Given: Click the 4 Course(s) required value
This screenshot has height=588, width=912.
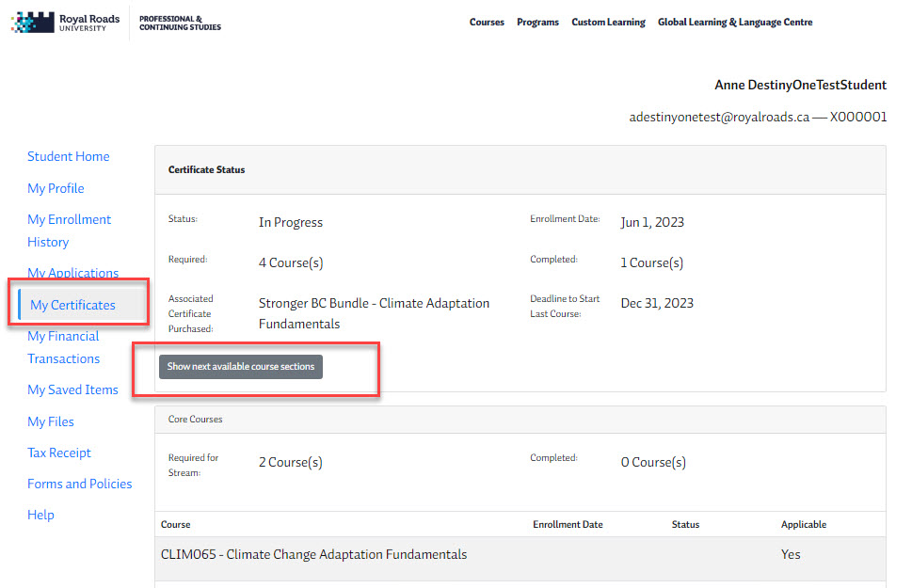Looking at the screenshot, I should tap(291, 262).
